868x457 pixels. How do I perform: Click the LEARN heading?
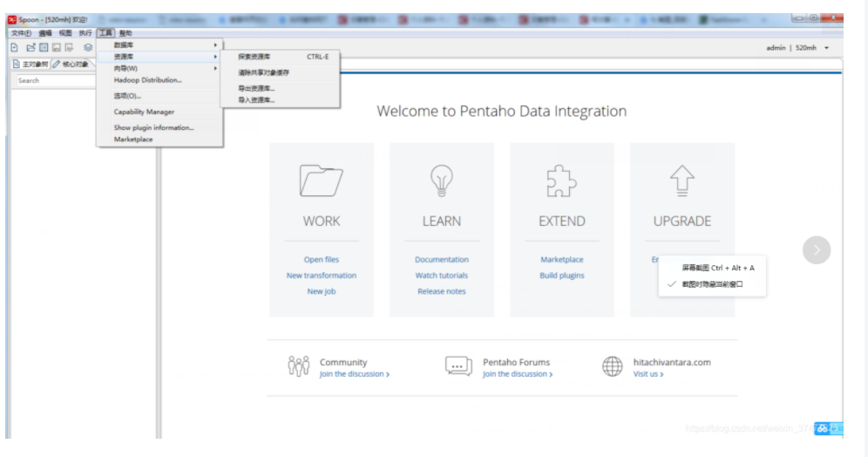(x=441, y=221)
